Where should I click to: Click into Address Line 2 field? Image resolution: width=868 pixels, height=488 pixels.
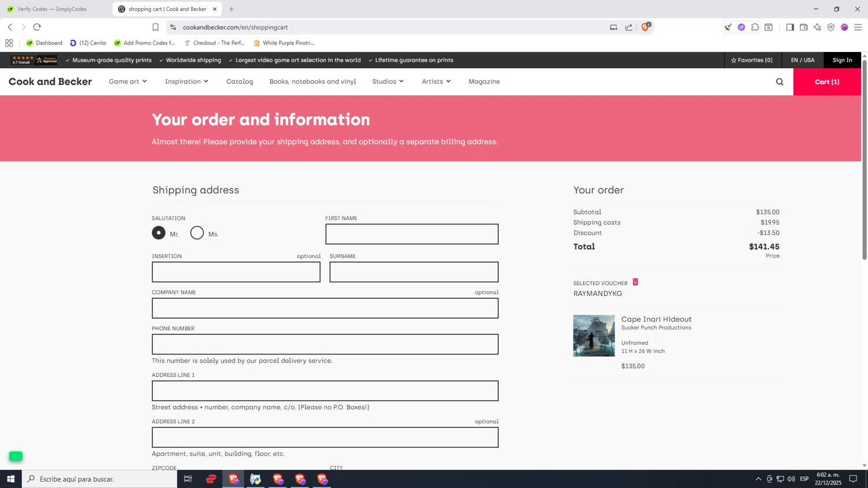click(x=325, y=437)
